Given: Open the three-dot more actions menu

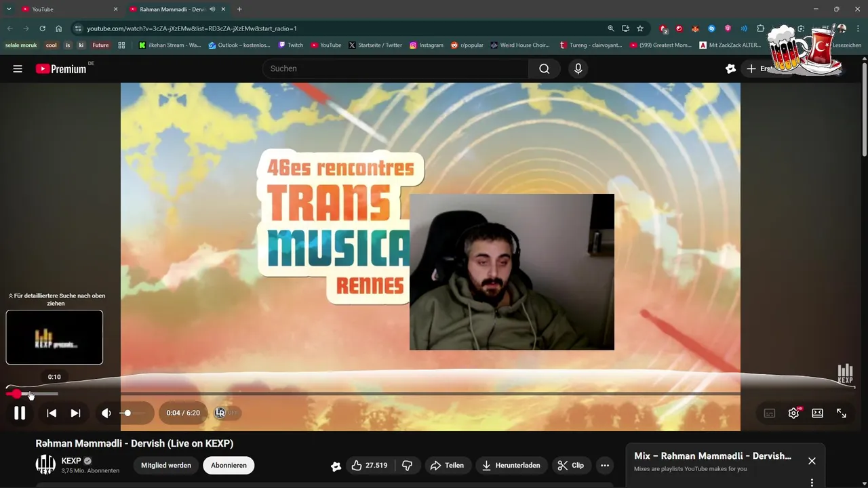Looking at the screenshot, I should tap(604, 465).
